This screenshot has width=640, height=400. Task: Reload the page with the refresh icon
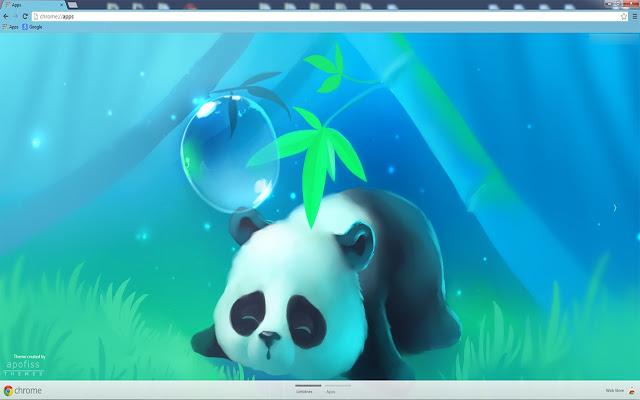point(25,16)
